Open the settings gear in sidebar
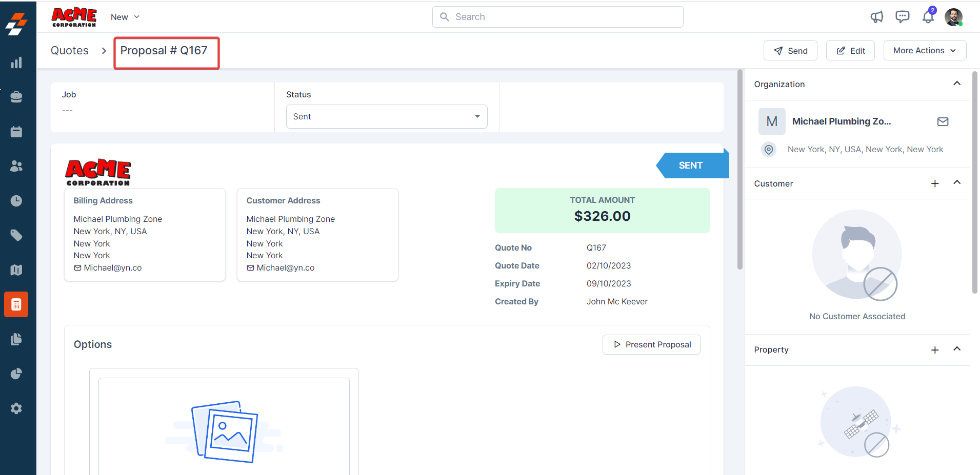 (16, 408)
